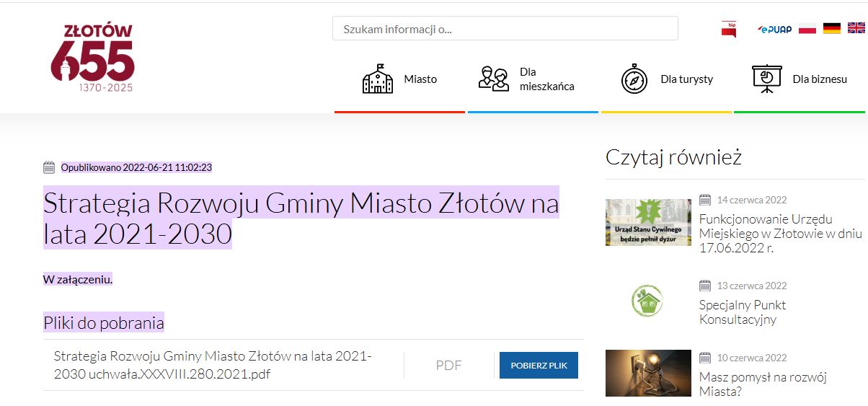The image size is (868, 406).
Task: Click the presentation board business icon
Action: [x=766, y=79]
